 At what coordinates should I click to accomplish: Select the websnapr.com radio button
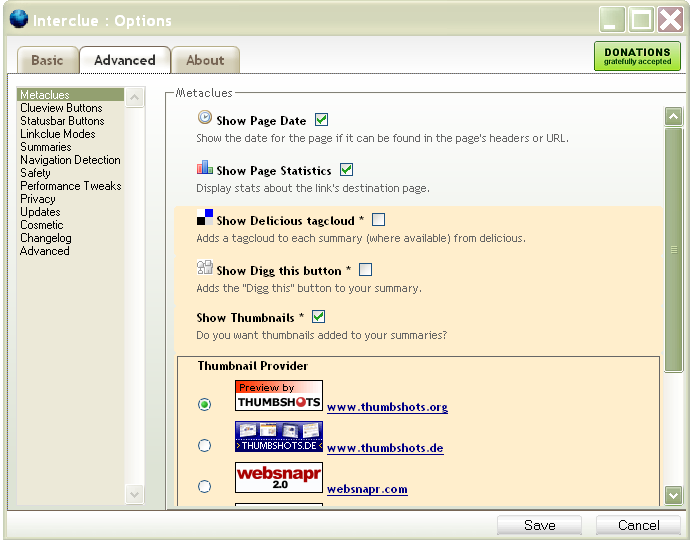click(204, 486)
